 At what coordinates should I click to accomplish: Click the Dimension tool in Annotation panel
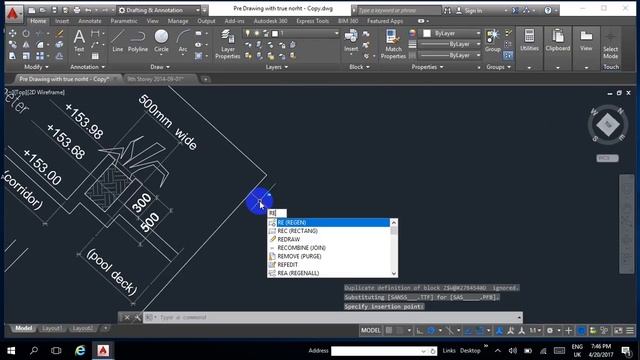(95, 33)
